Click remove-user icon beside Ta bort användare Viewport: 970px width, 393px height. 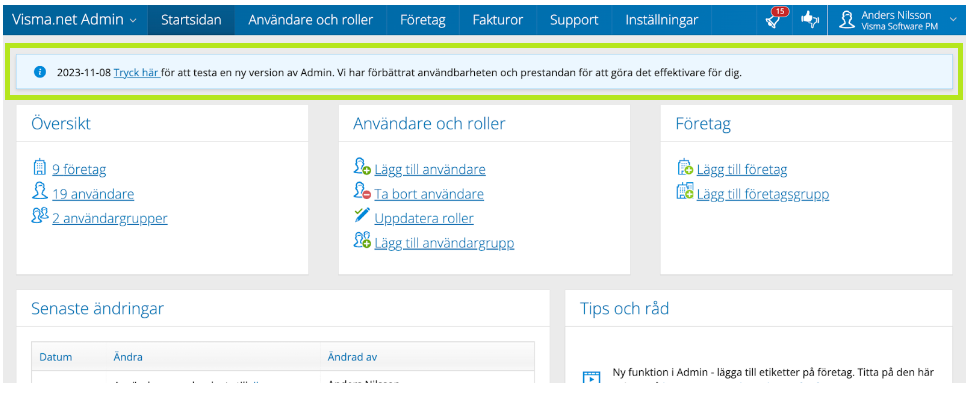pos(362,191)
